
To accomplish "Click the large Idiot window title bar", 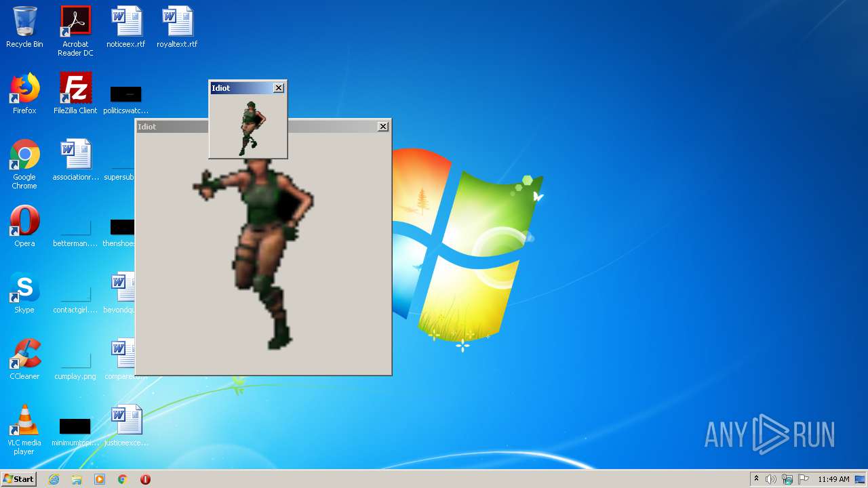I will (x=172, y=127).
